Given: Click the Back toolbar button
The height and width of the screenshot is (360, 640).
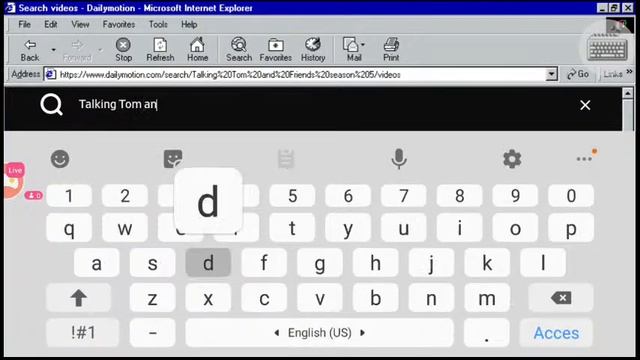Looking at the screenshot, I should click(30, 50).
